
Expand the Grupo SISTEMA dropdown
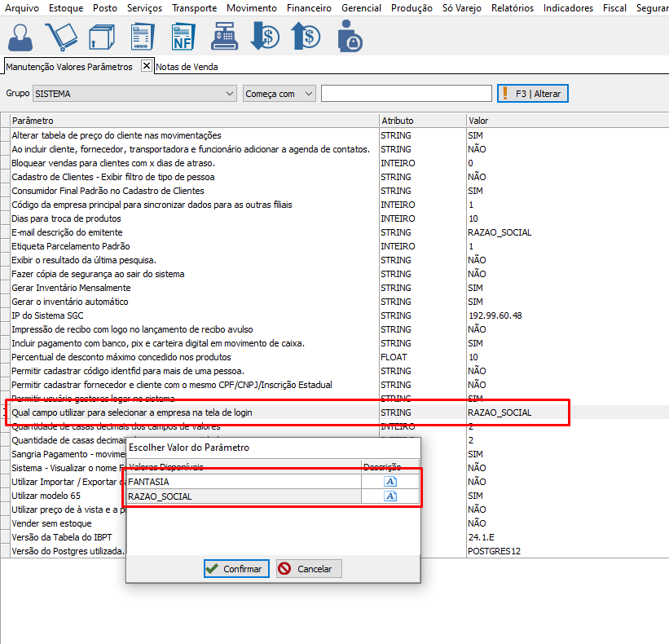tap(229, 94)
